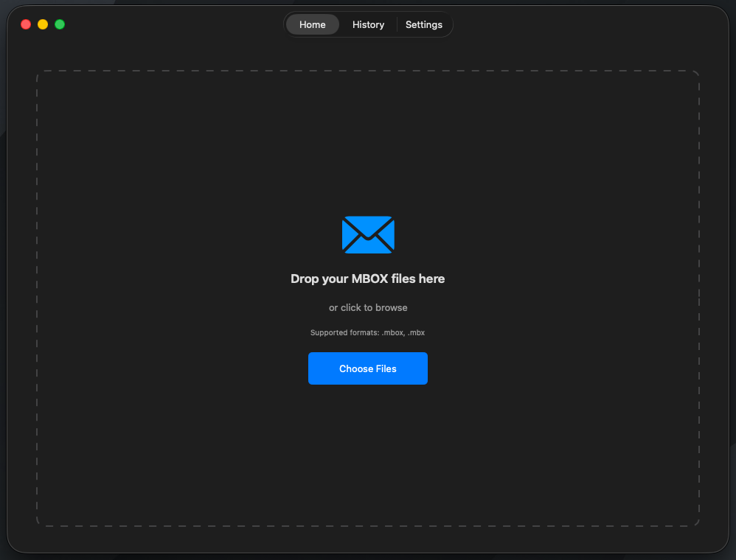Select the Home tab
This screenshot has width=736, height=560.
[312, 24]
